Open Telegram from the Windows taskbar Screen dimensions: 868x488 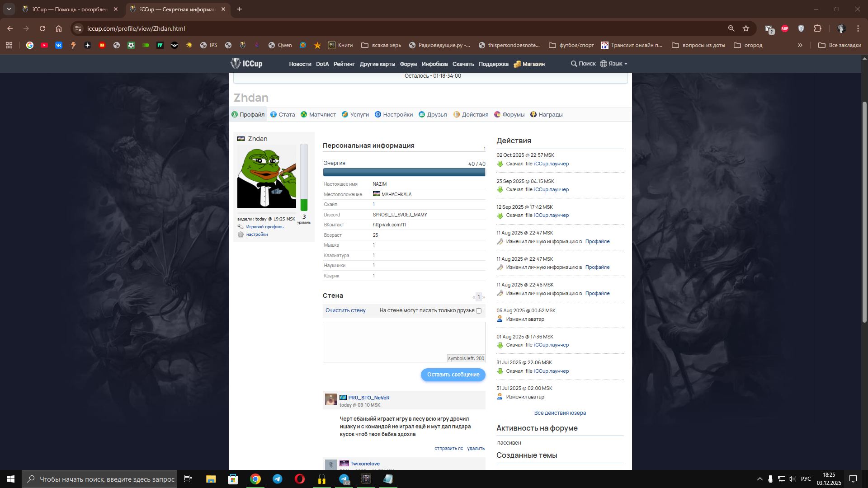(x=278, y=479)
